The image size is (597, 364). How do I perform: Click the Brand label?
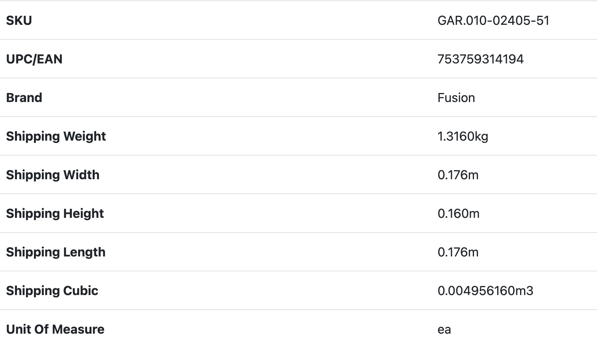pos(24,98)
